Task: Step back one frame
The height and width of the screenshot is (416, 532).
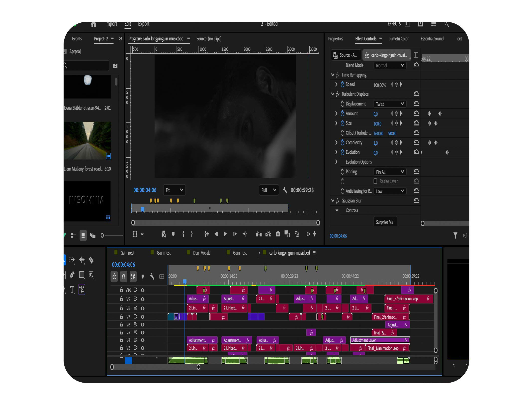Action: coord(216,234)
